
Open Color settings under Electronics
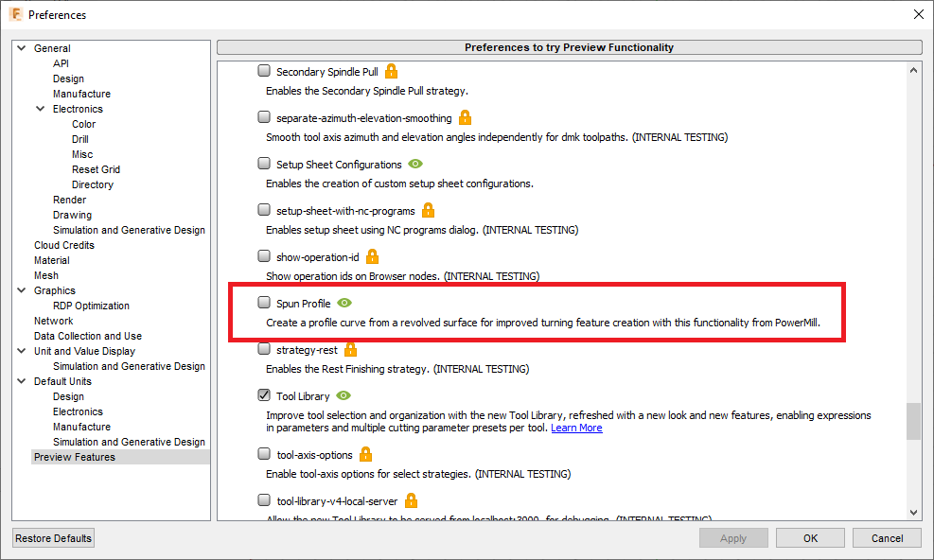coord(84,124)
